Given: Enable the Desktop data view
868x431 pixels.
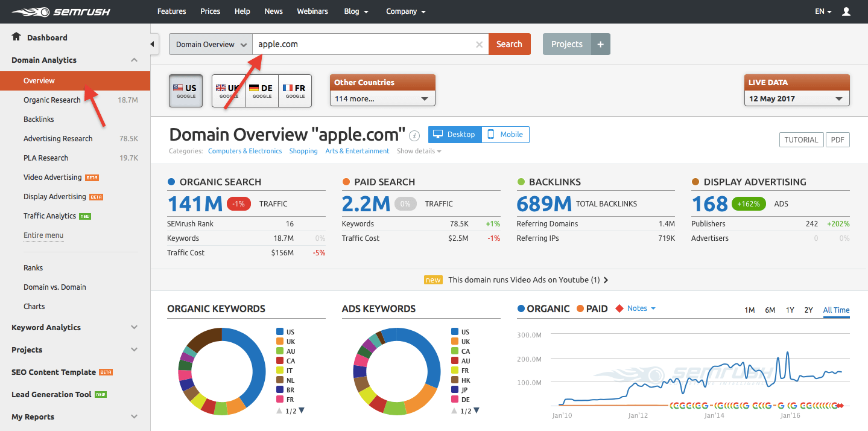Looking at the screenshot, I should pos(454,134).
